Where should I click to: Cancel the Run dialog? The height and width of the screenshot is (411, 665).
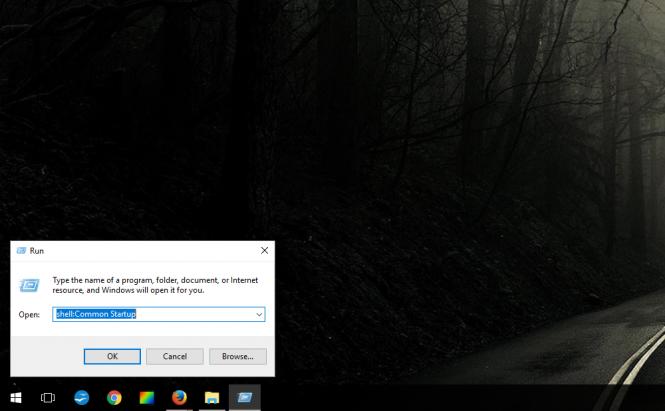coord(175,356)
